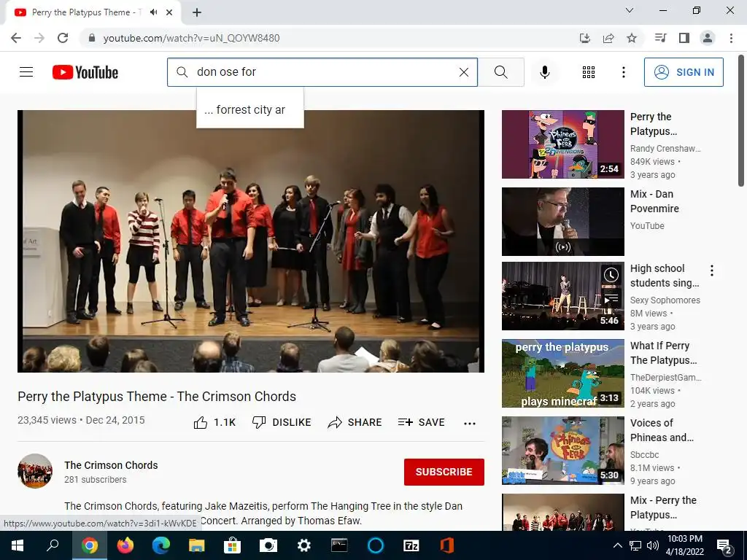Open the taskbar clock showing 10:03 PM
Screen dimensions: 747x560
(x=684, y=545)
